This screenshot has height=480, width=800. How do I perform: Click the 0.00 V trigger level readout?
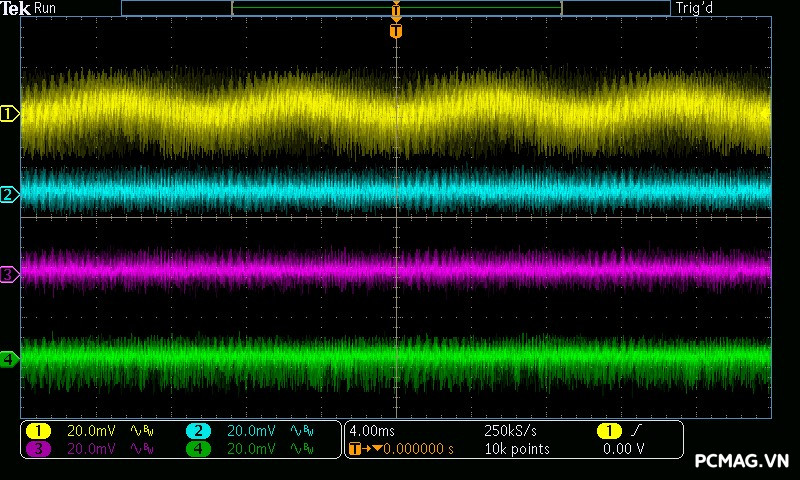coord(622,449)
